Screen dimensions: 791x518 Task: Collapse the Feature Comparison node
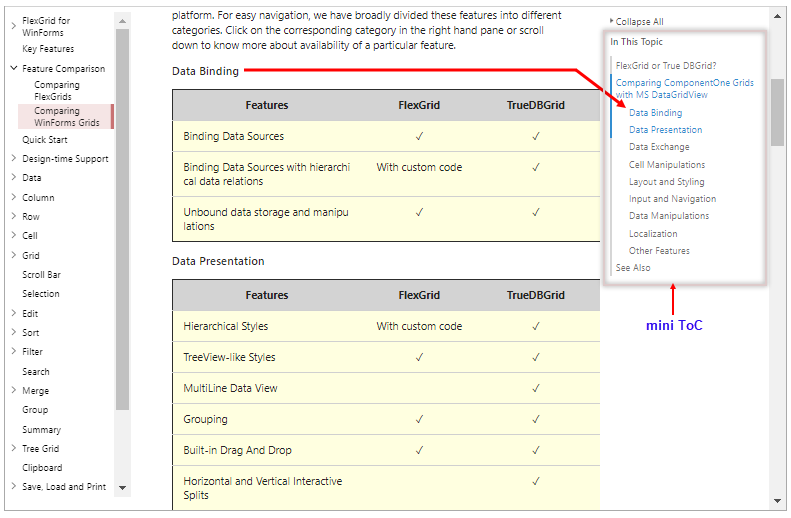tap(14, 68)
